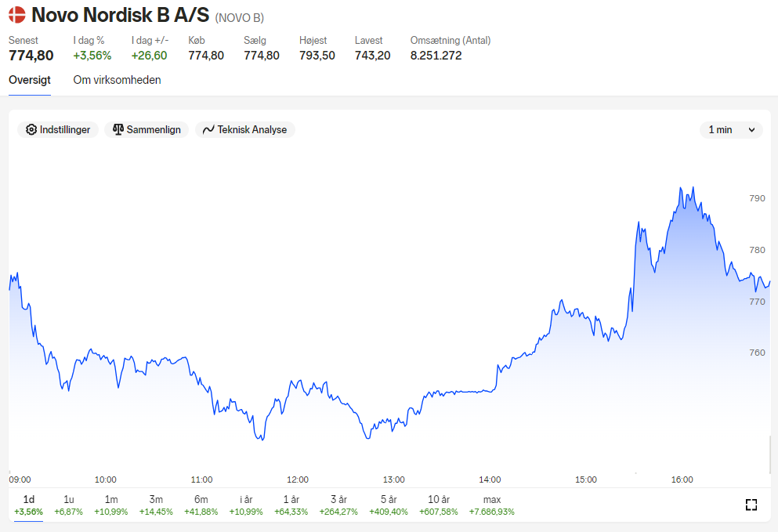Click the Senest price 774,80
Image resolution: width=778 pixels, height=532 pixels.
31,55
